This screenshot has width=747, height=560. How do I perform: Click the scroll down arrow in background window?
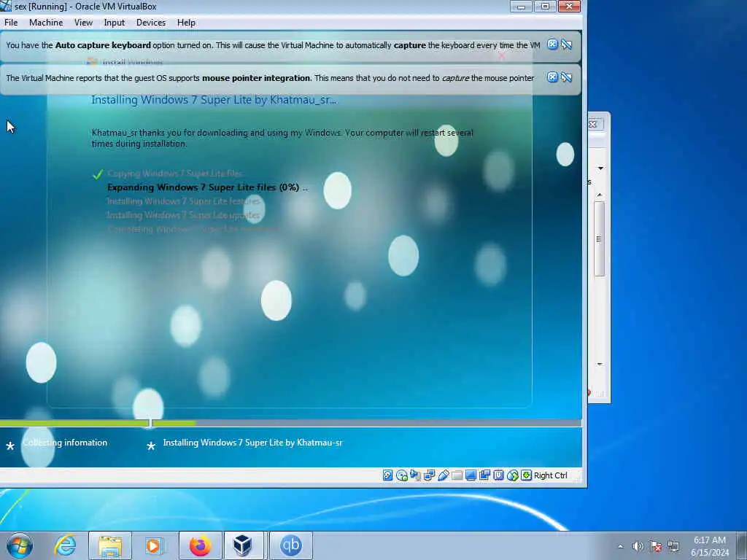[600, 365]
